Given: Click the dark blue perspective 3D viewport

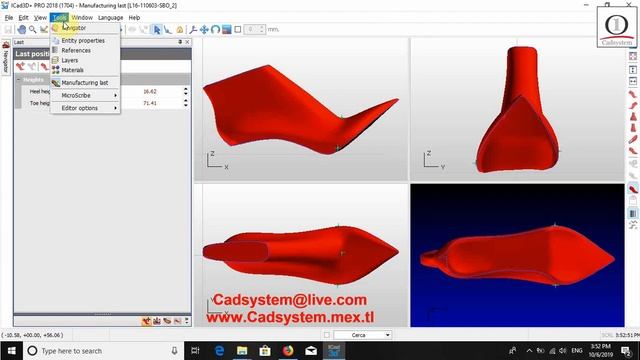Looking at the screenshot, I should (x=517, y=255).
